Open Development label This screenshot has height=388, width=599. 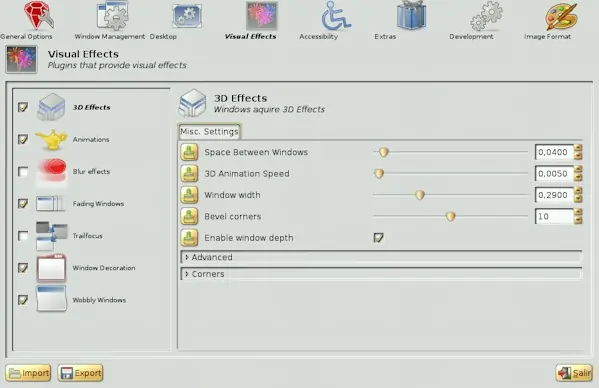click(471, 37)
